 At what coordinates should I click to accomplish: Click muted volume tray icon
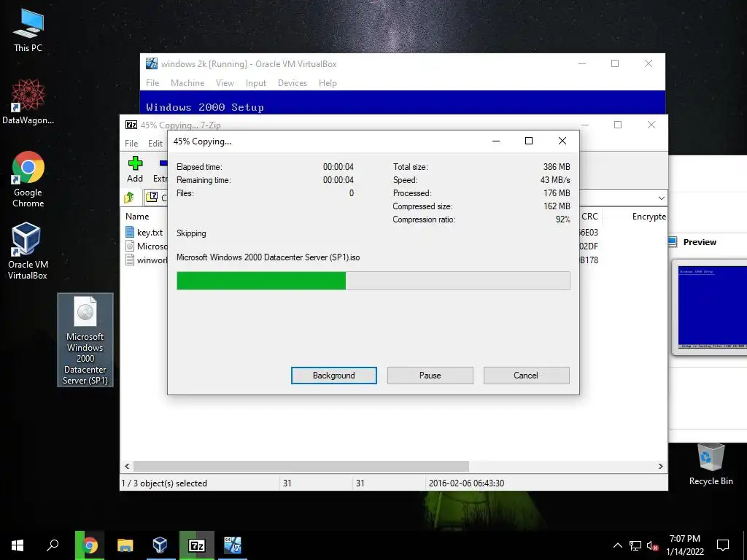click(653, 545)
